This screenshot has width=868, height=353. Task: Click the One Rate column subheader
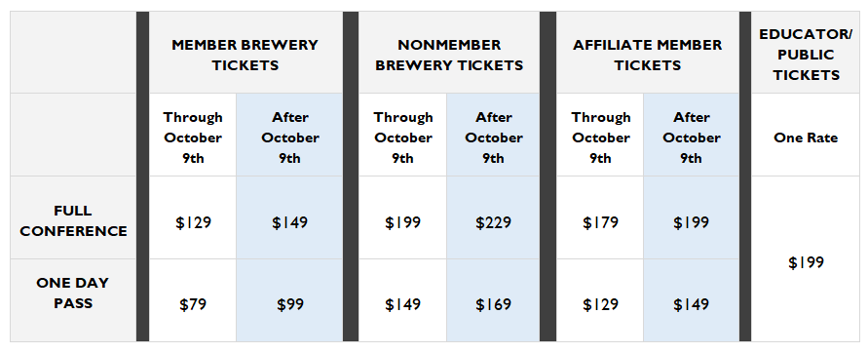click(806, 138)
